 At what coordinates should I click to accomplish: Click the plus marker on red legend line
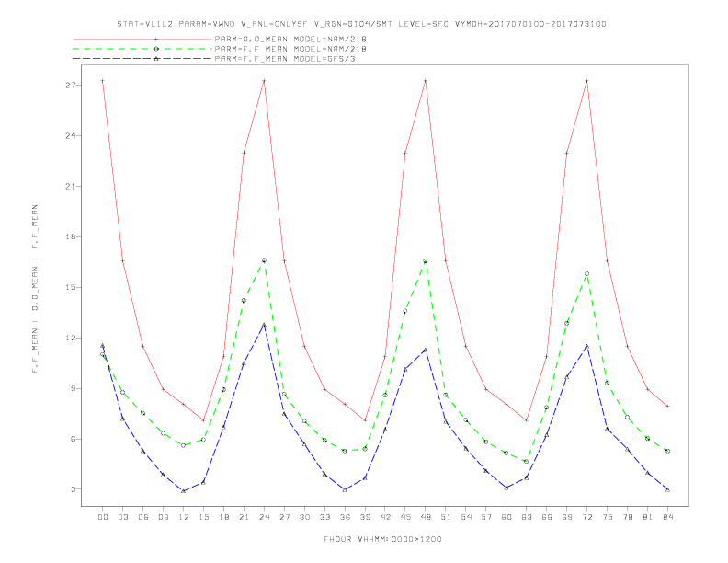(156, 39)
